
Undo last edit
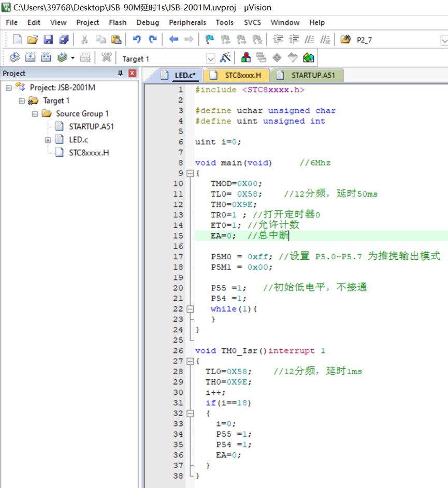137,39
